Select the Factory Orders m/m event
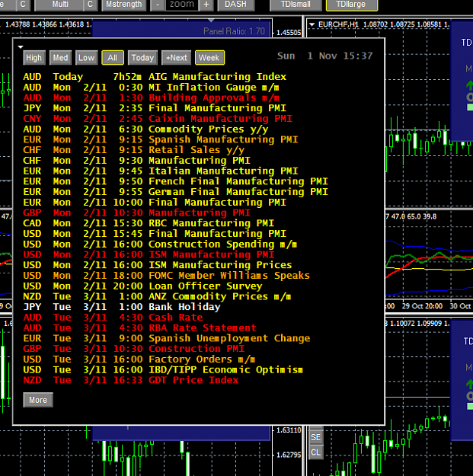 pos(139,359)
